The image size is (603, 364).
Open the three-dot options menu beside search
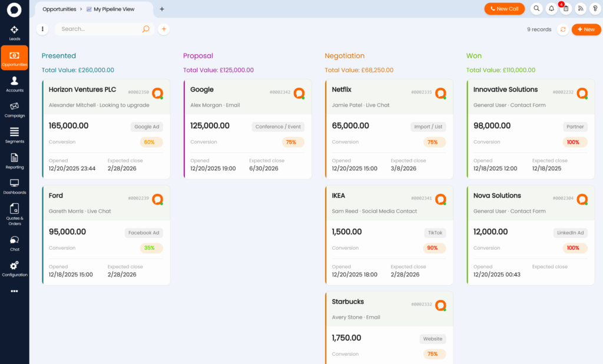coord(42,29)
